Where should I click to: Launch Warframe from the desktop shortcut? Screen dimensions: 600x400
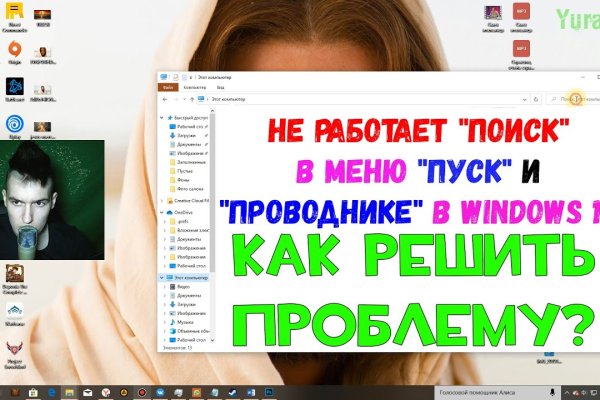[15, 311]
